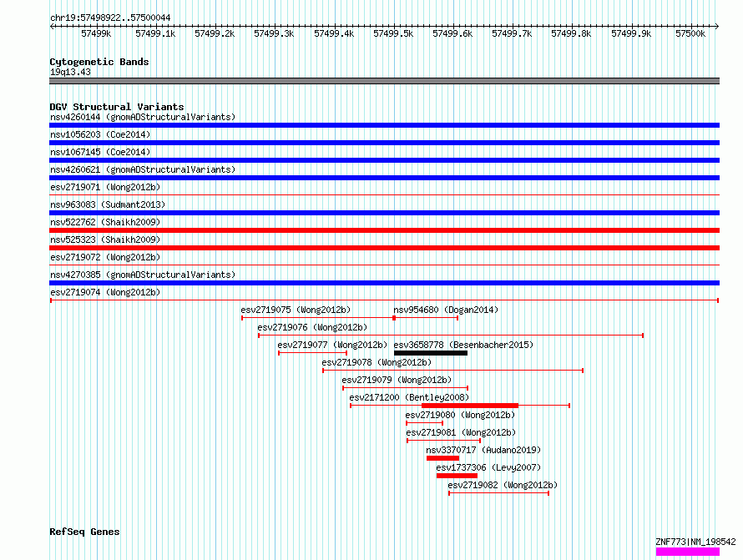Image resolution: width=743 pixels, height=560 pixels.
Task: Click the nsv4260144 gnomAD variant label
Action: coord(143,117)
